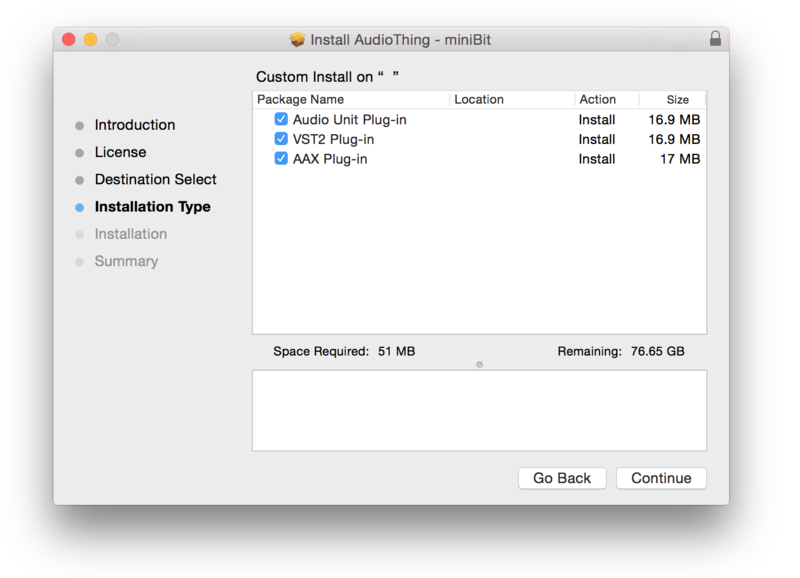Toggle the VST2 Plug-in checkbox

coord(281,139)
